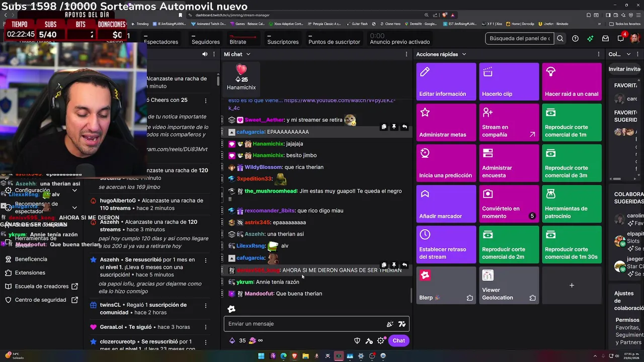Viewport: 644px width, 362px height.
Task: Start Hacer raid a un canal
Action: click(572, 81)
